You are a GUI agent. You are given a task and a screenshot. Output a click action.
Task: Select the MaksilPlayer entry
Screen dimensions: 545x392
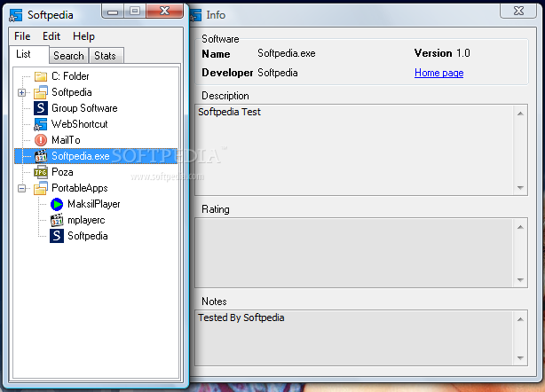coord(94,204)
